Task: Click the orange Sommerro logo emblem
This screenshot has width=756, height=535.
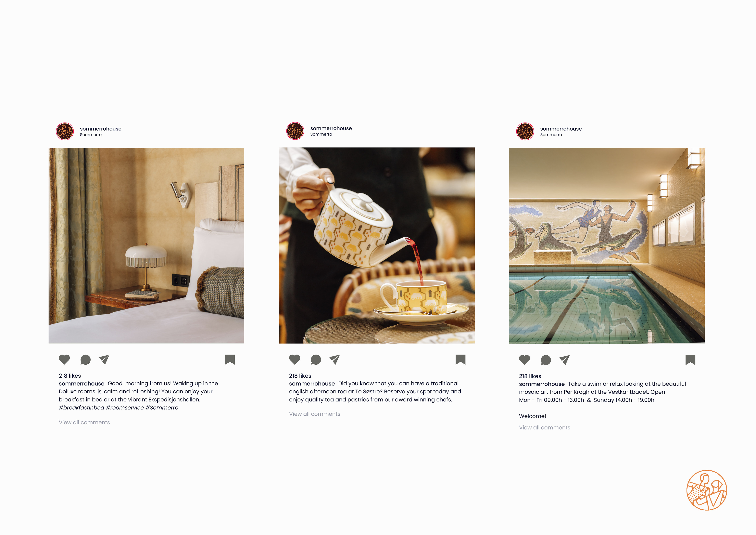Action: coord(707,490)
